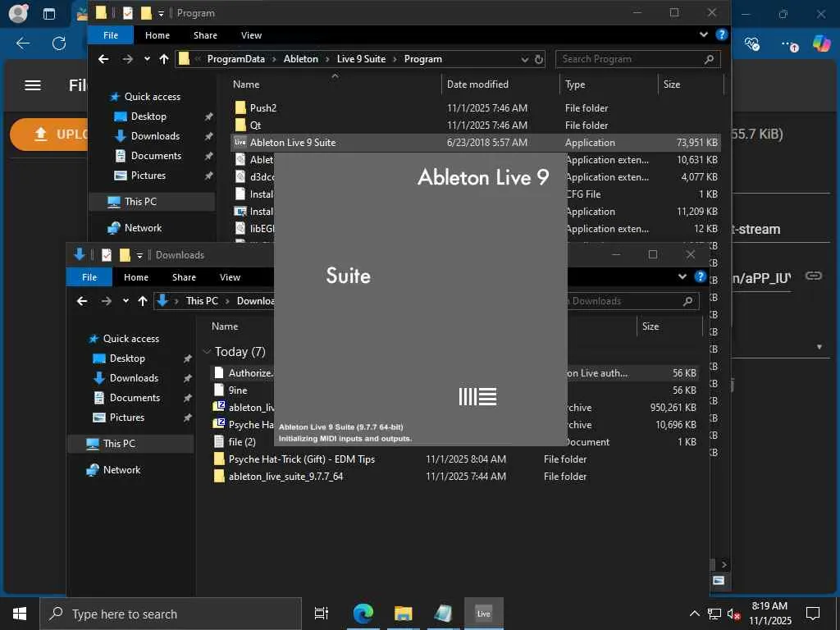Select Network in Downloads window sidebar
This screenshot has width=840, height=630.
pos(121,470)
